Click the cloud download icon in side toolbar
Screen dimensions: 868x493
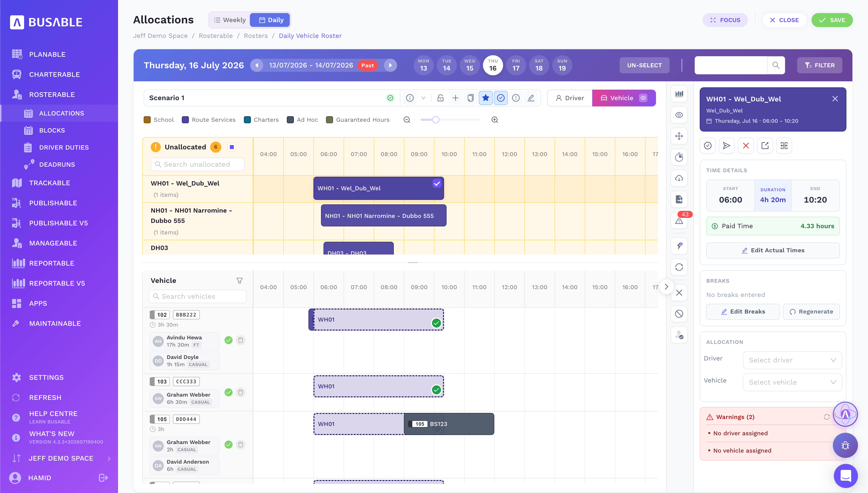tap(679, 178)
